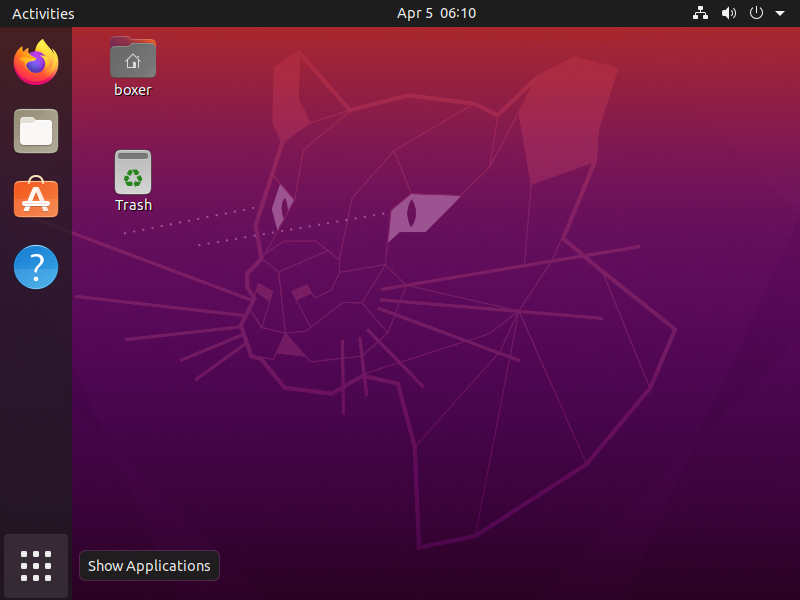Select the boxer home folder icon
Viewport: 800px width, 600px height.
pos(133,57)
